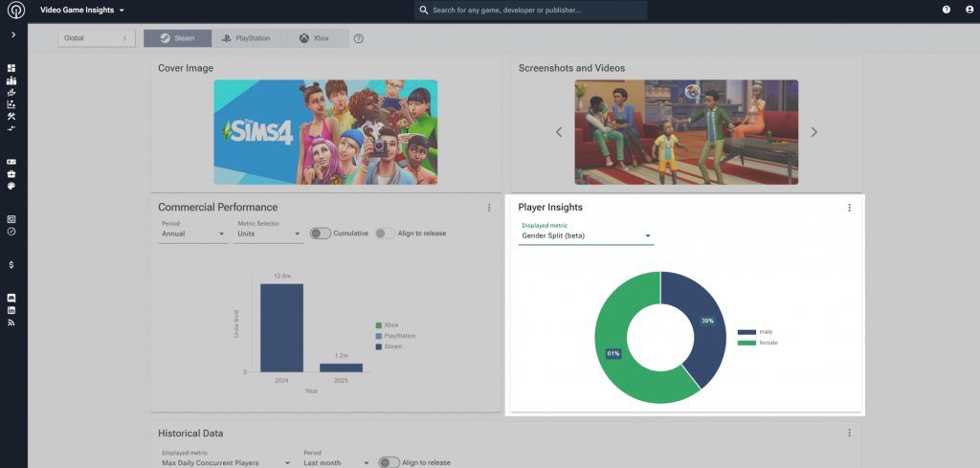Open Player Insights three-dot menu

[x=849, y=208]
